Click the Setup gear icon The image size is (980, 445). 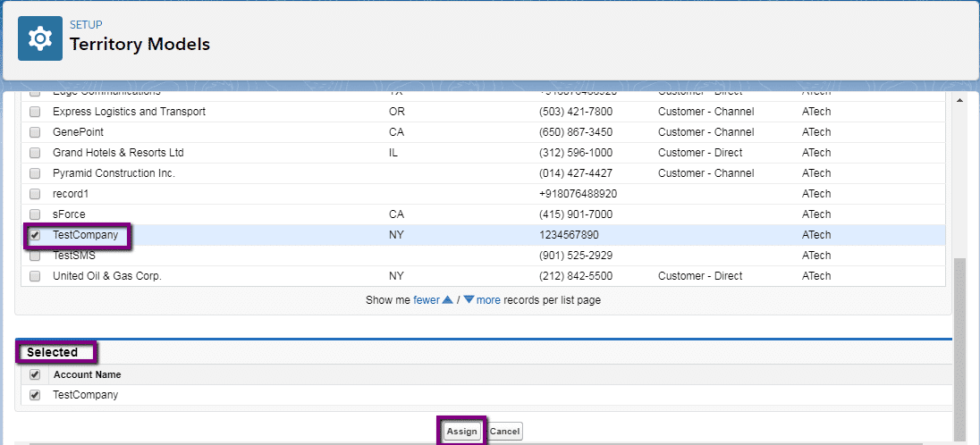(40, 38)
